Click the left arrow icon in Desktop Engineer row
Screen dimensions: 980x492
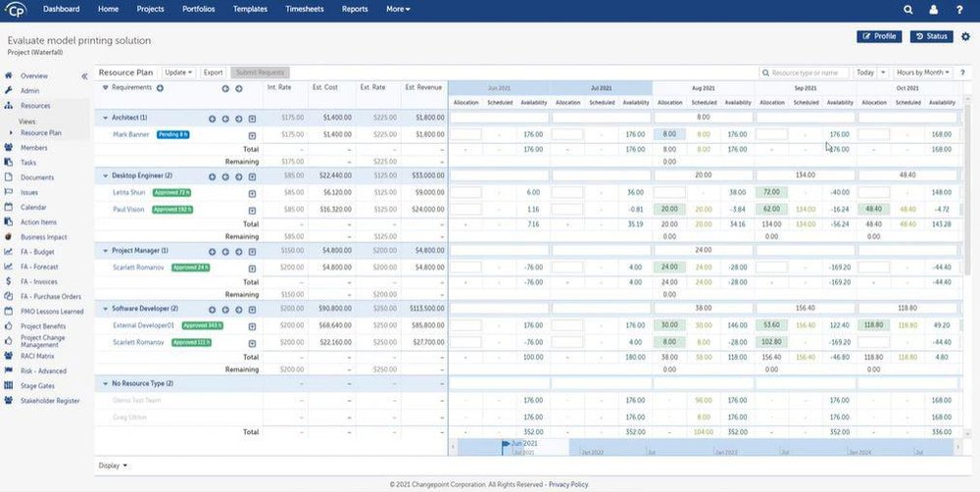225,177
